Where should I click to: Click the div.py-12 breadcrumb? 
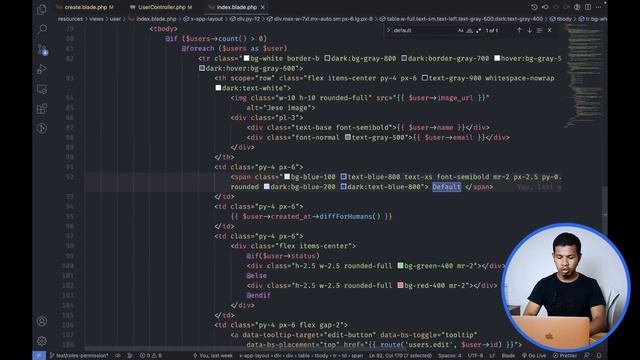245,19
